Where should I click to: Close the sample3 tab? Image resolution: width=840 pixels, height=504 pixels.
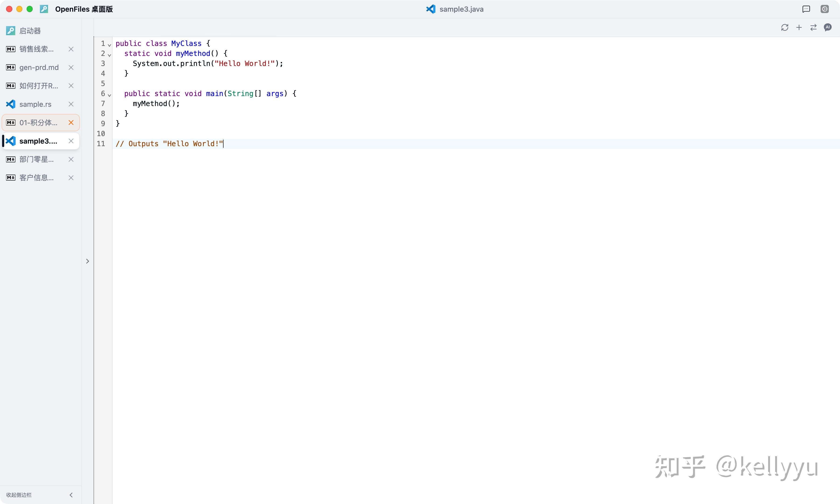tap(71, 141)
